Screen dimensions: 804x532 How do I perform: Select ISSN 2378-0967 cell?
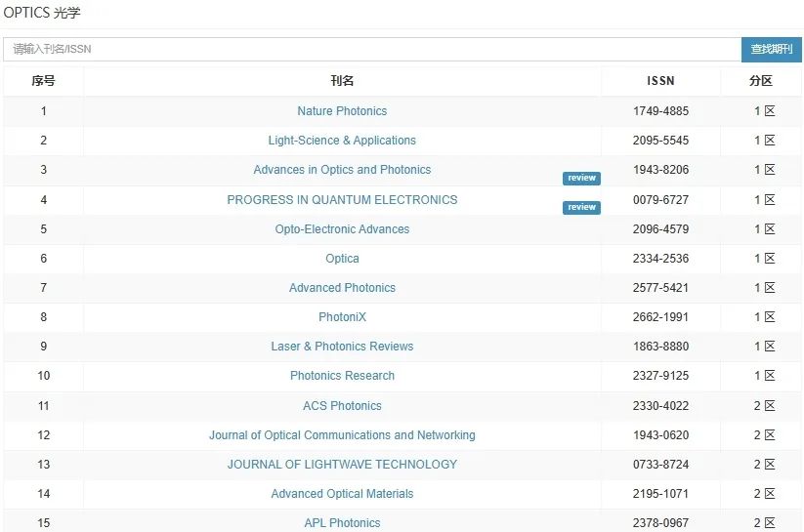coord(660,522)
